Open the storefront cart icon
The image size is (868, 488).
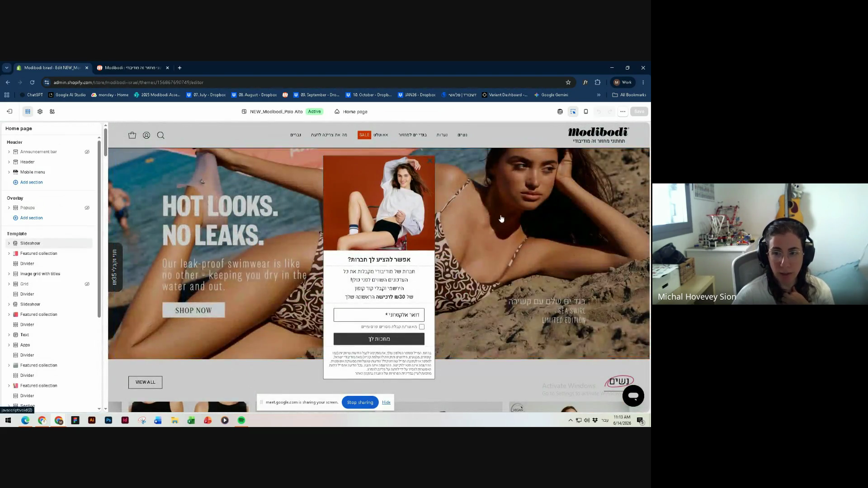tap(132, 135)
